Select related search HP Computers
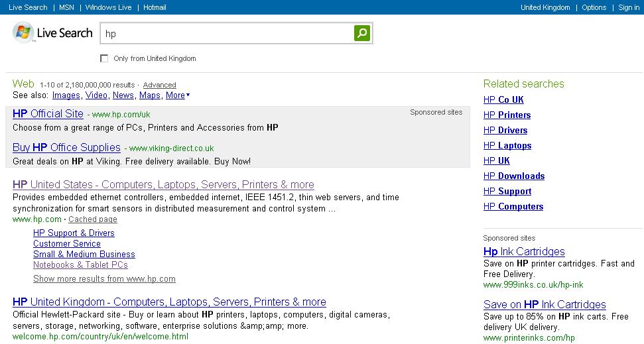Image resolution: width=644 pixels, height=344 pixels. point(513,206)
